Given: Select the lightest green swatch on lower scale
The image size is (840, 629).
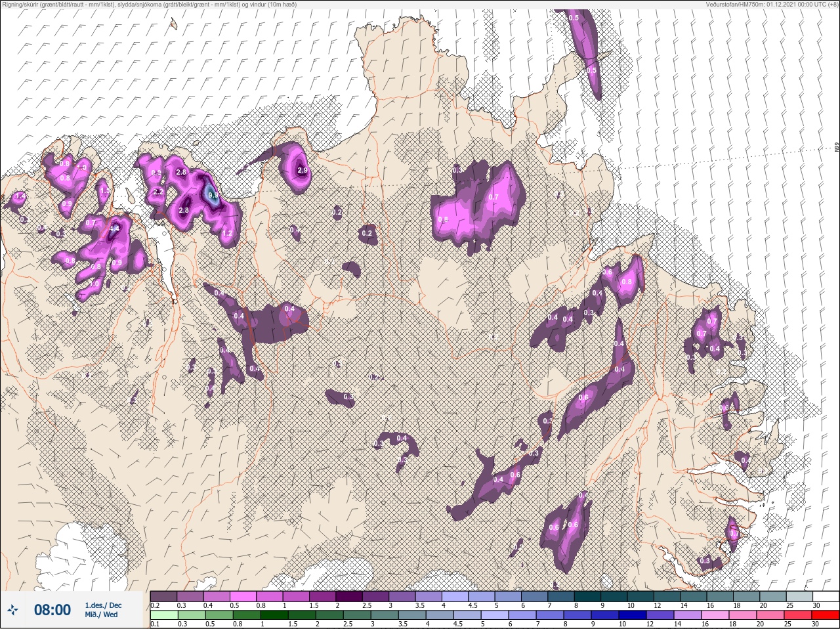Looking at the screenshot, I should coord(163,615).
